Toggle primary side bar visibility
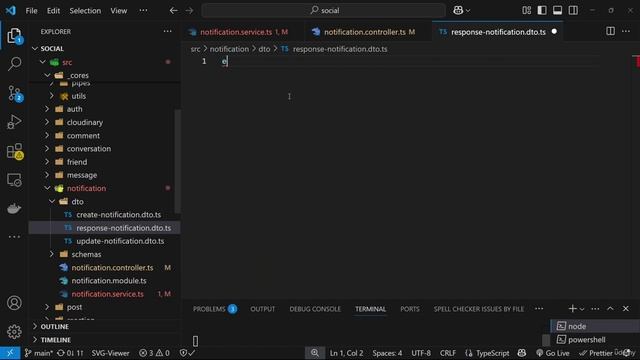 [542, 11]
